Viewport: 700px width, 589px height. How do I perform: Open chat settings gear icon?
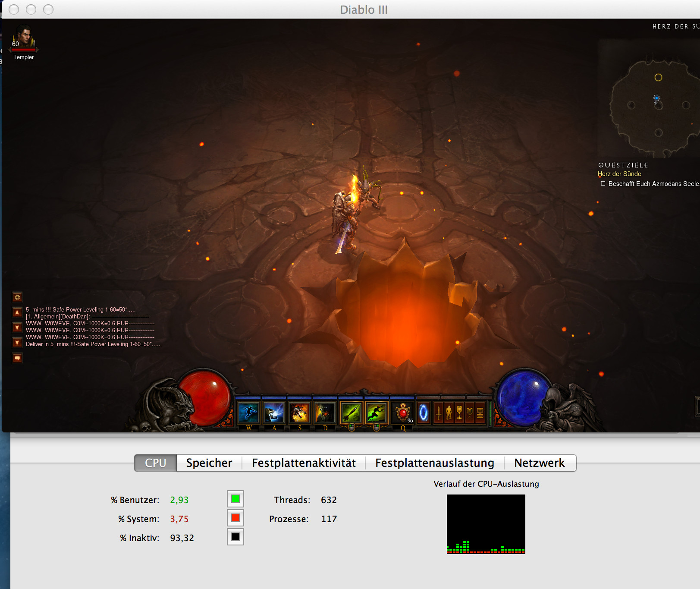tap(17, 297)
